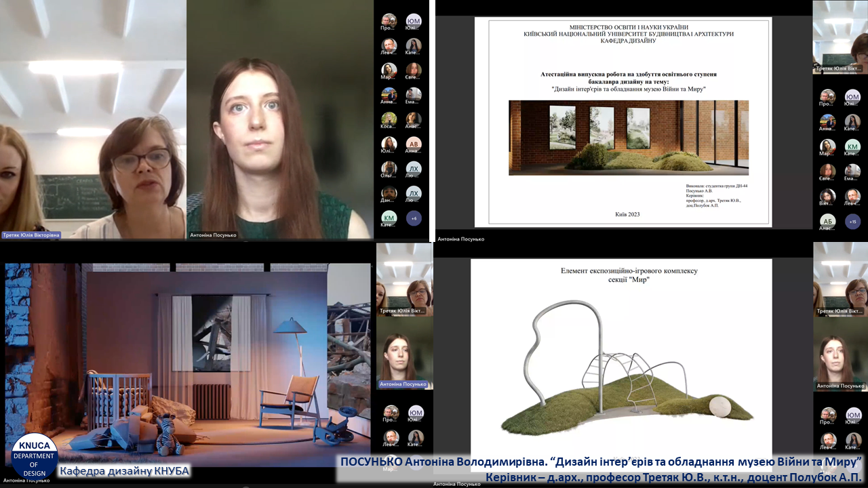The height and width of the screenshot is (488, 868).
Task: Click the Левч… avatar beside the playground slide
Action: (829, 440)
